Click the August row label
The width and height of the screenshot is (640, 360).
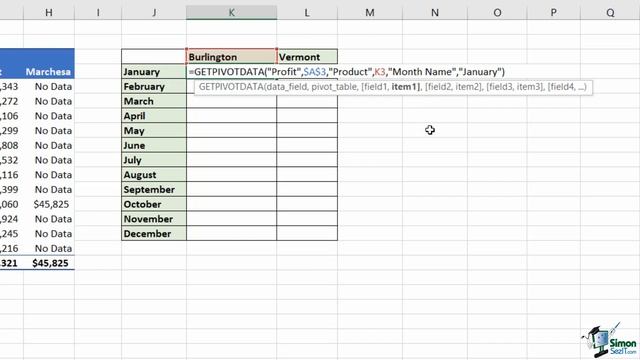click(154, 174)
